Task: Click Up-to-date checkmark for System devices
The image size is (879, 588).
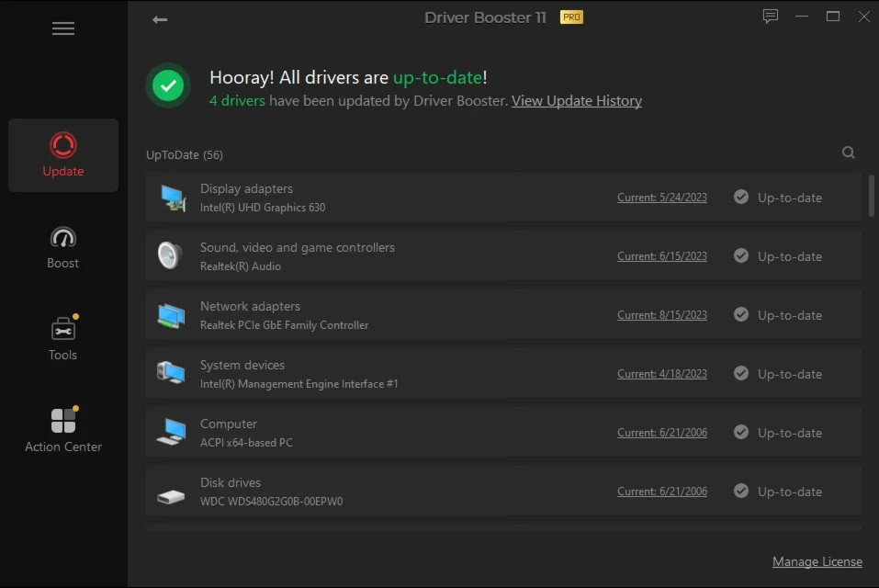Action: click(741, 374)
